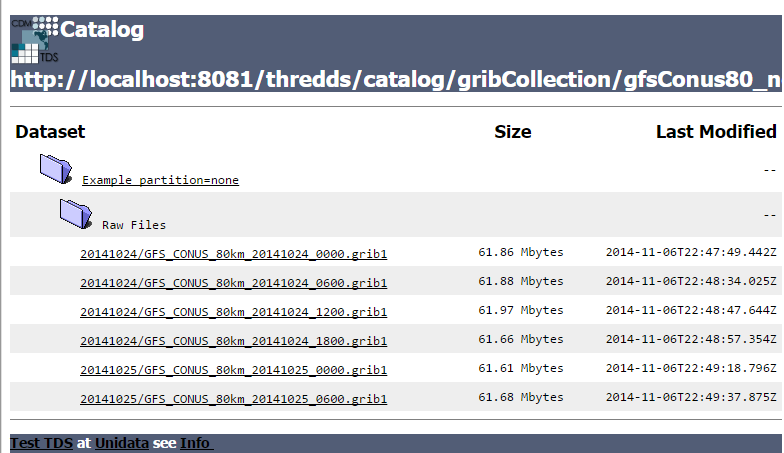Click the Raw Files folder icon
This screenshot has height=453, width=784.
click(75, 213)
